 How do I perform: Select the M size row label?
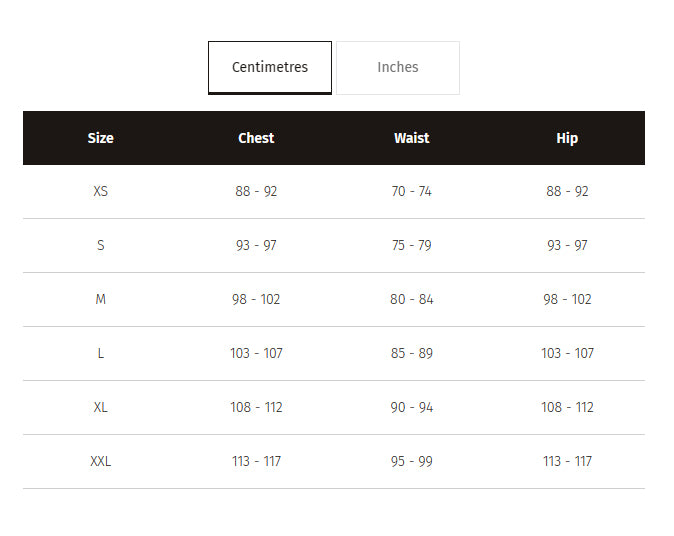(x=101, y=299)
